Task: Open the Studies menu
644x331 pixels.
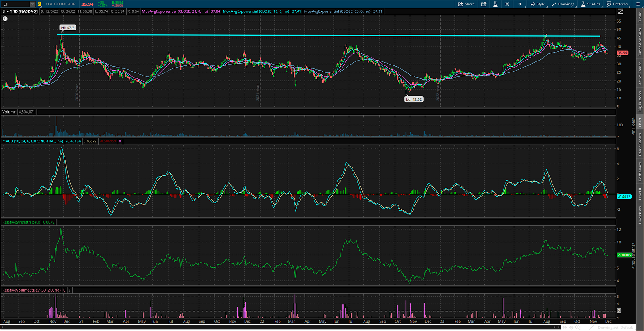Action: (590, 4)
